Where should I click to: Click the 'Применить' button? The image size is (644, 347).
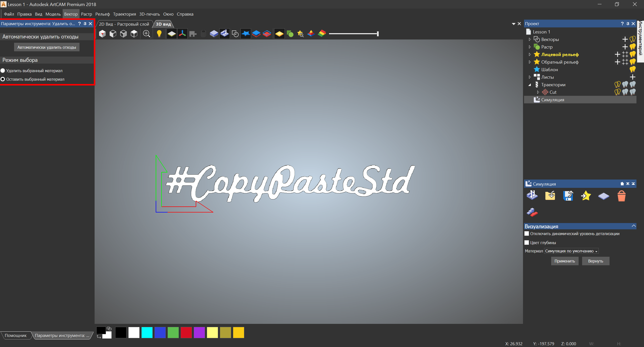point(565,261)
